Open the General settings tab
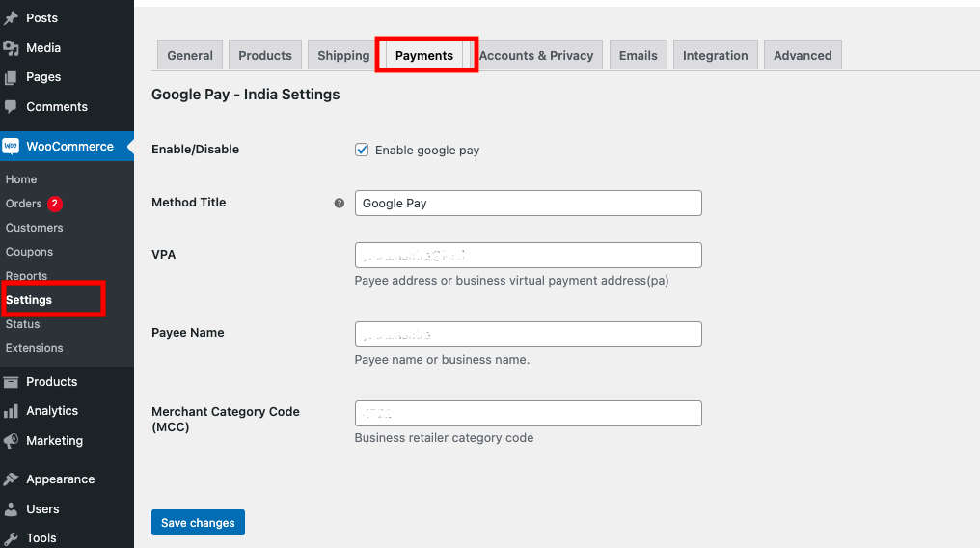Screen dimensions: 980x548 (190, 56)
